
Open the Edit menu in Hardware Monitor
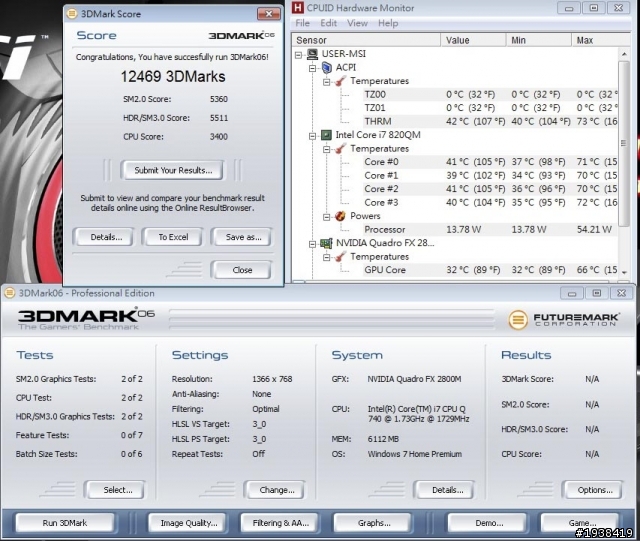point(329,23)
